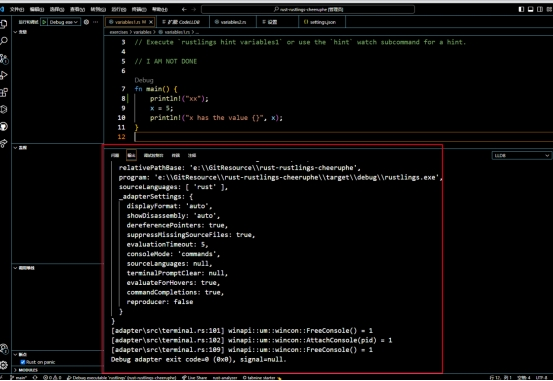This screenshot has width=553, height=381.
Task: Click rust-analyzer in the status bar
Action: [x=225, y=377]
